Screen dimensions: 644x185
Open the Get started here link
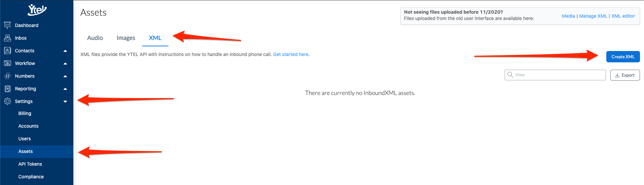pyautogui.click(x=291, y=54)
